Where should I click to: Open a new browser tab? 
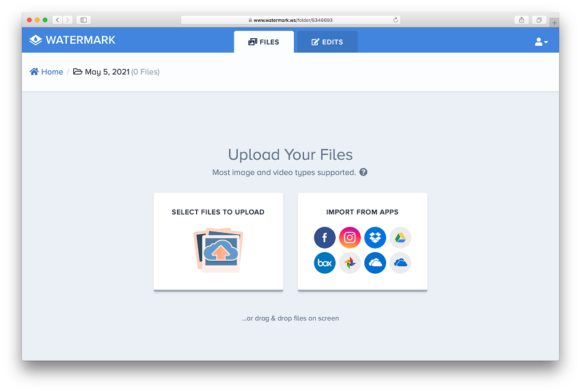tap(554, 23)
